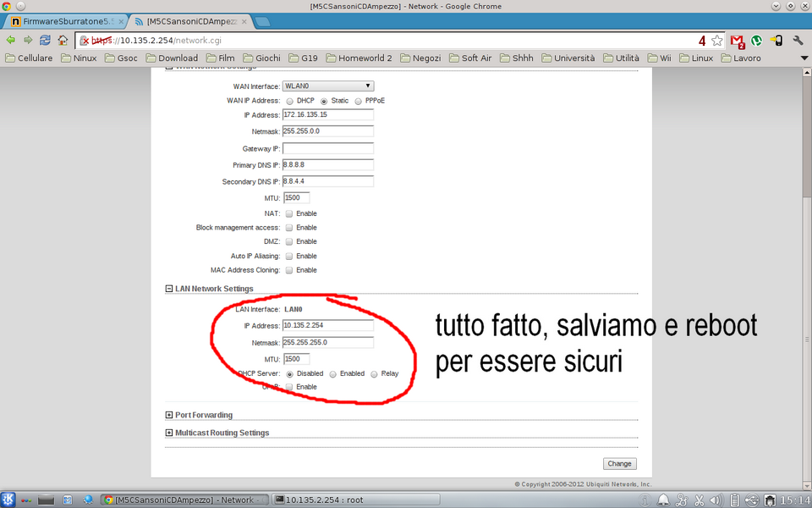The height and width of the screenshot is (508, 812).
Task: Set DHCP Server to Enabled
Action: tap(332, 373)
